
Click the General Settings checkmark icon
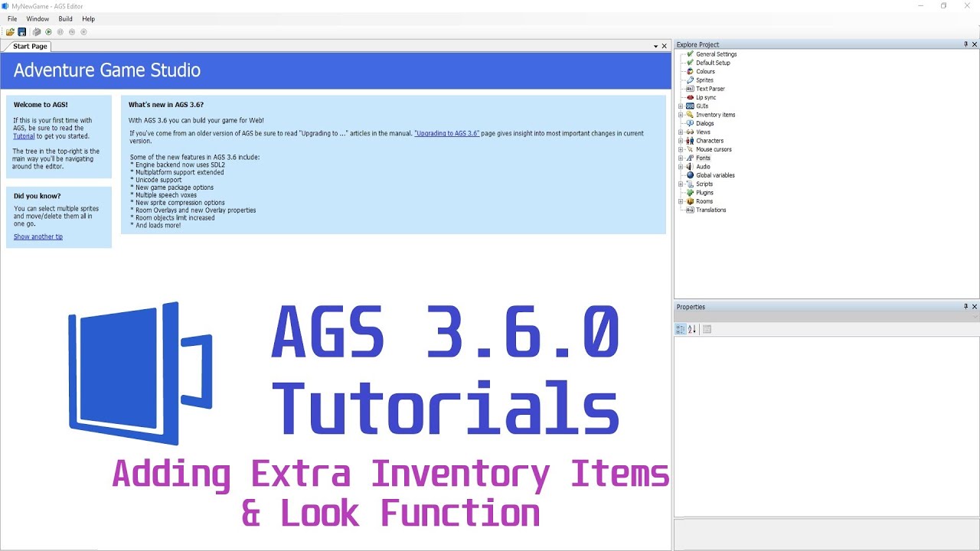tap(690, 54)
